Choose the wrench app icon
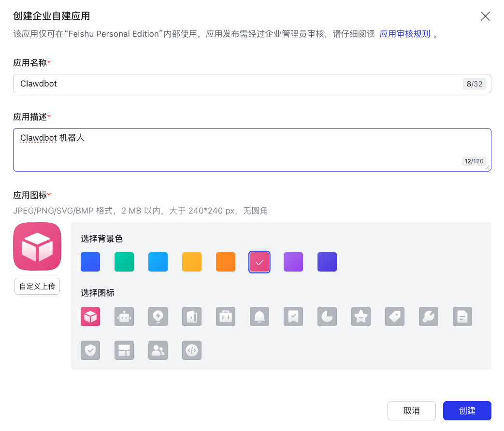The width and height of the screenshot is (504, 431). click(x=429, y=316)
